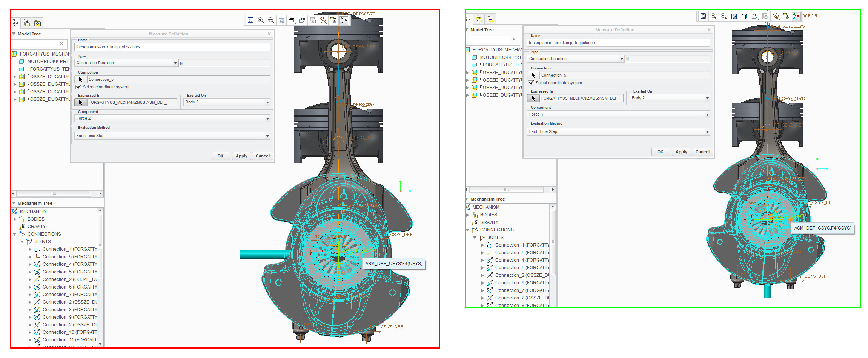Collapse JOINTS node in Force Y screenshot Mechanism Tree
Image resolution: width=868 pixels, height=358 pixels.
point(475,238)
